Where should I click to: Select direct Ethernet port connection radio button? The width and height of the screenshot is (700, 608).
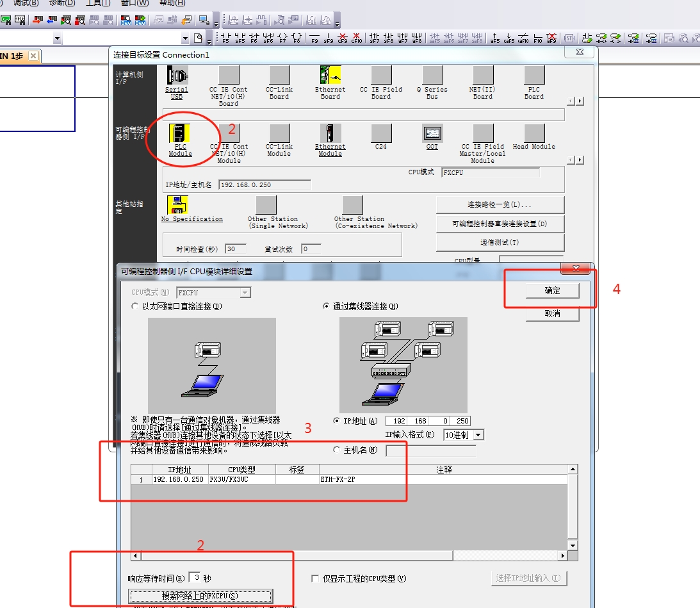pyautogui.click(x=135, y=306)
